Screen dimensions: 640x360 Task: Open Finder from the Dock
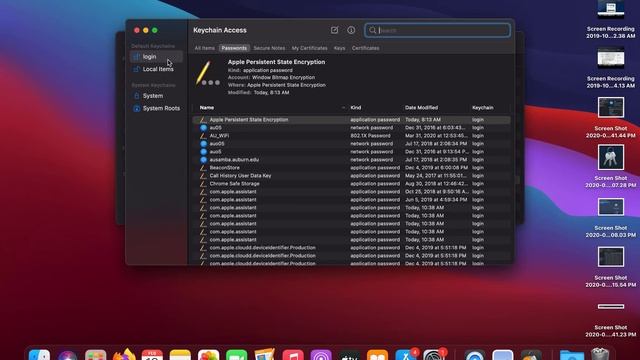pos(39,355)
